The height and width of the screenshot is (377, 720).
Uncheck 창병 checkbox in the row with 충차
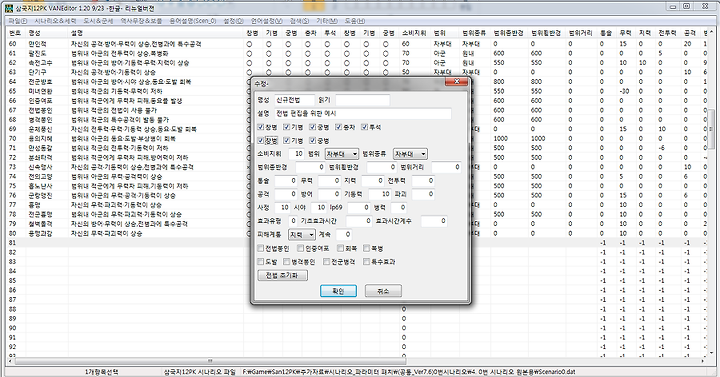pyautogui.click(x=261, y=127)
